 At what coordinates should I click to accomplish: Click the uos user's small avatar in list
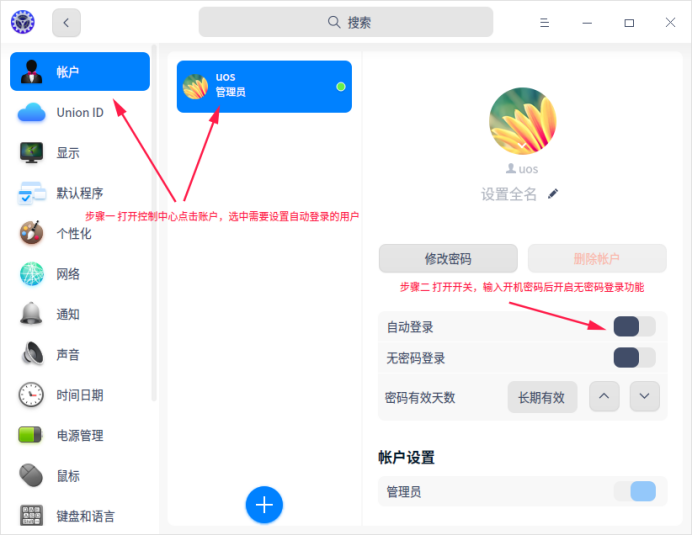click(x=196, y=87)
